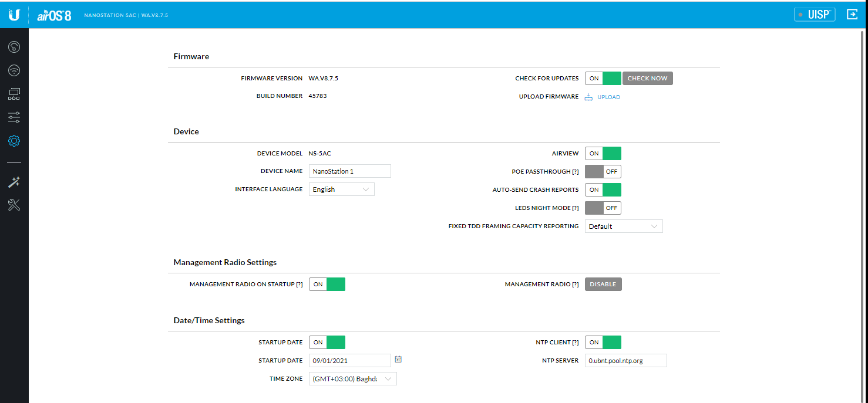Click the Device Name input field
Screen dimensions: 868x403
[x=349, y=171]
